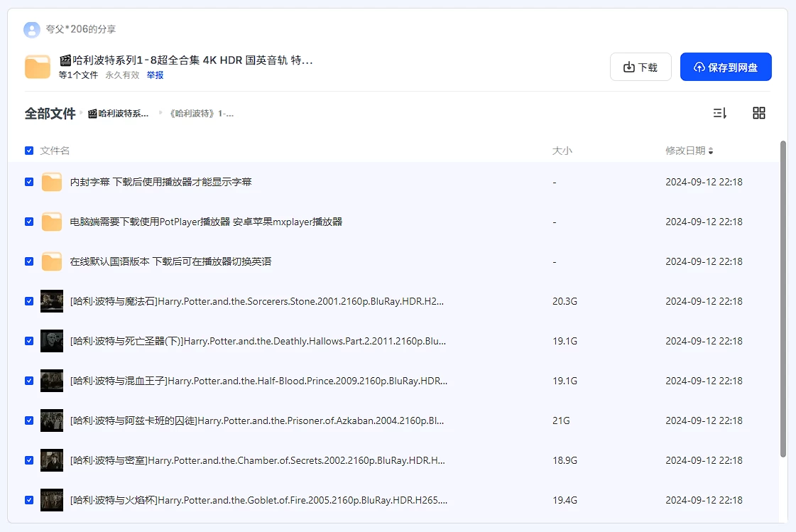Go to 全部文件 breadcrumb root

click(x=50, y=114)
